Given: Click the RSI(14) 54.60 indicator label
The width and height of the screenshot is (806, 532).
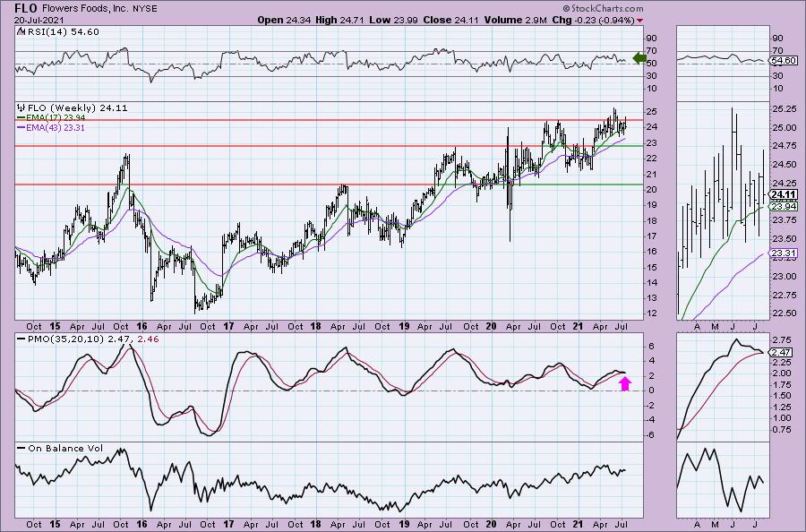Looking at the screenshot, I should pos(64,32).
